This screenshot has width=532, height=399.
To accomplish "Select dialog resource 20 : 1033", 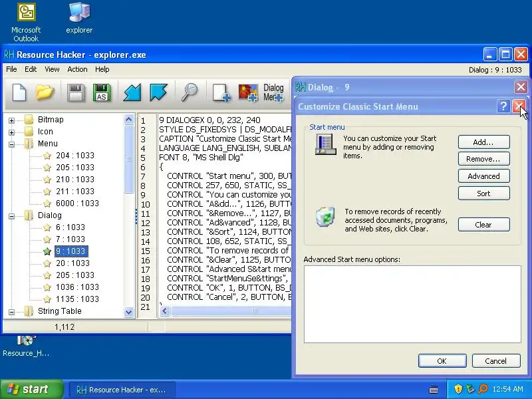I will [x=72, y=263].
